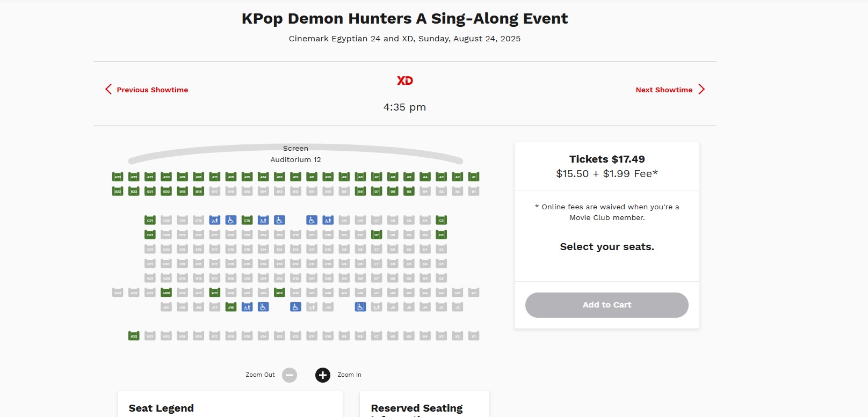
Task: Select seat D3
Action: point(441,235)
